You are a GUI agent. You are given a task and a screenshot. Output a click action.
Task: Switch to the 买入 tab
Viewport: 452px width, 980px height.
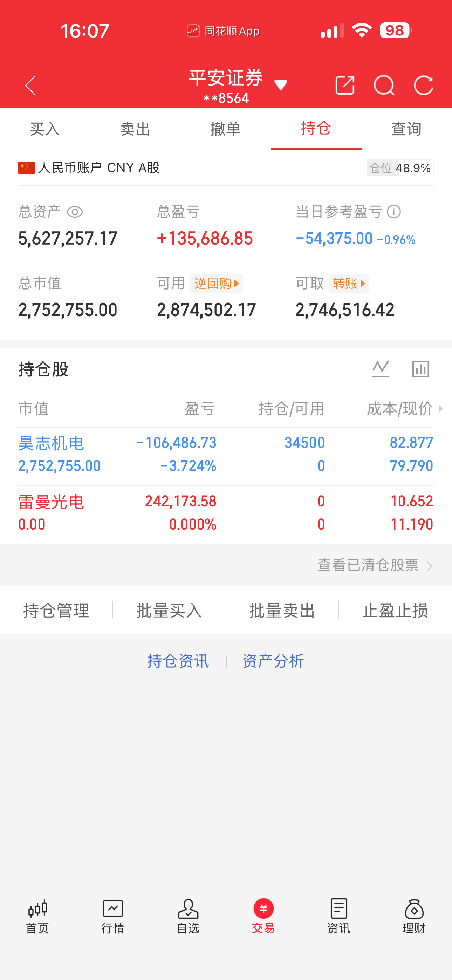click(45, 129)
